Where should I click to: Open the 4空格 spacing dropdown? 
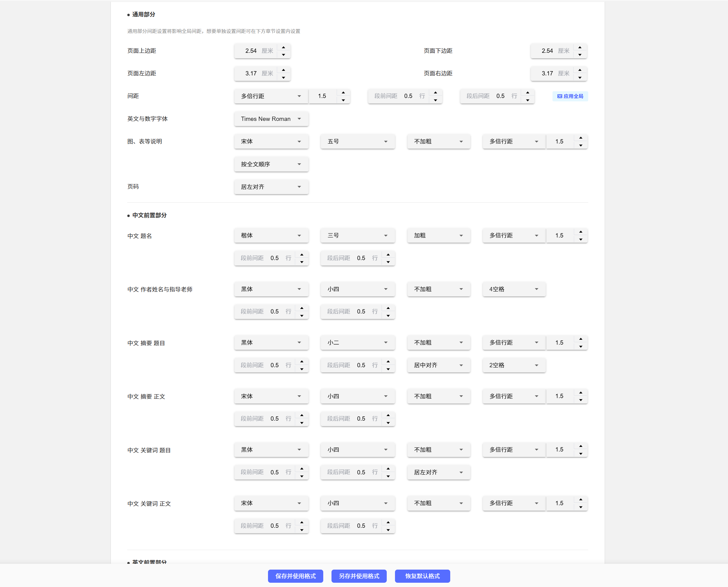(x=514, y=289)
